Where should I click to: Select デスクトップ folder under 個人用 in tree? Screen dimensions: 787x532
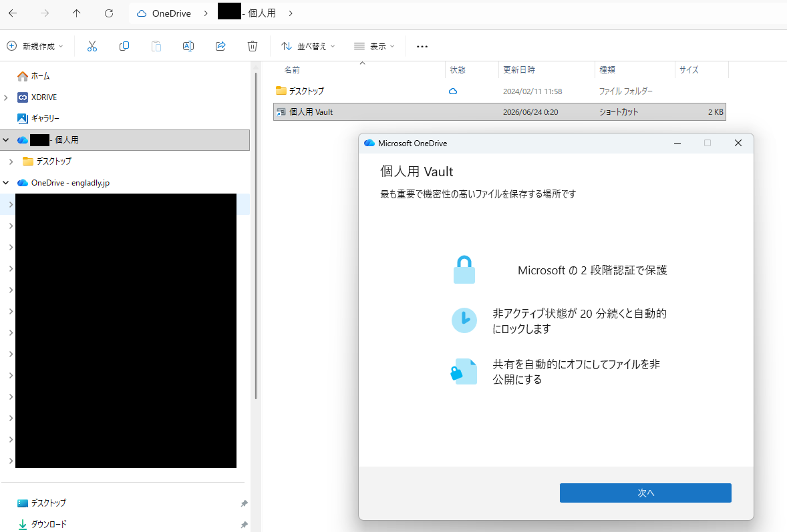(53, 162)
